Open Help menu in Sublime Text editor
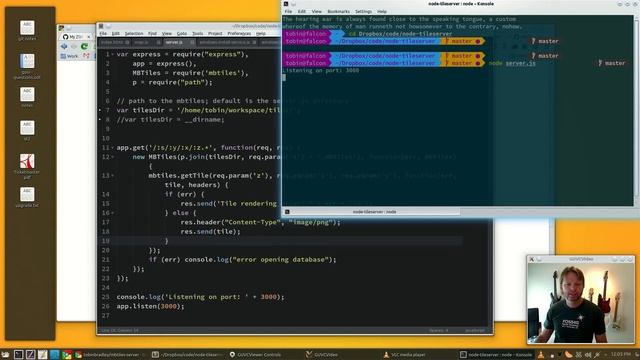Viewport: 640px width, 360px height. tap(260, 33)
